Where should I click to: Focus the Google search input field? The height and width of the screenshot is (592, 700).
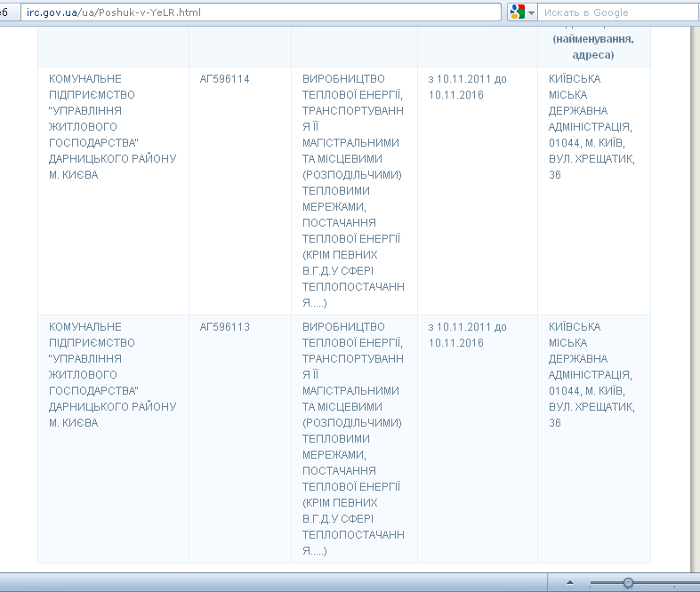(618, 12)
